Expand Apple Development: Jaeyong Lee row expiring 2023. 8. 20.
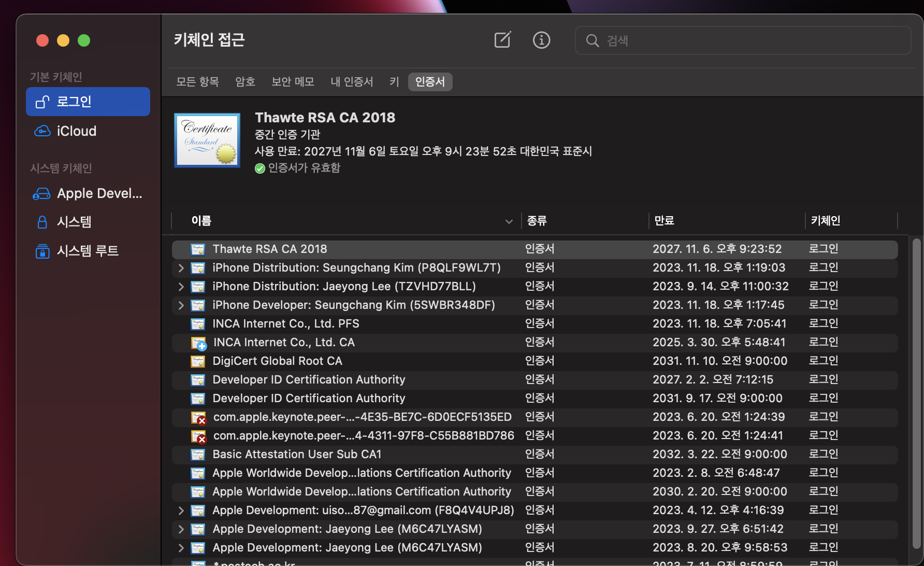The width and height of the screenshot is (924, 566). click(181, 548)
